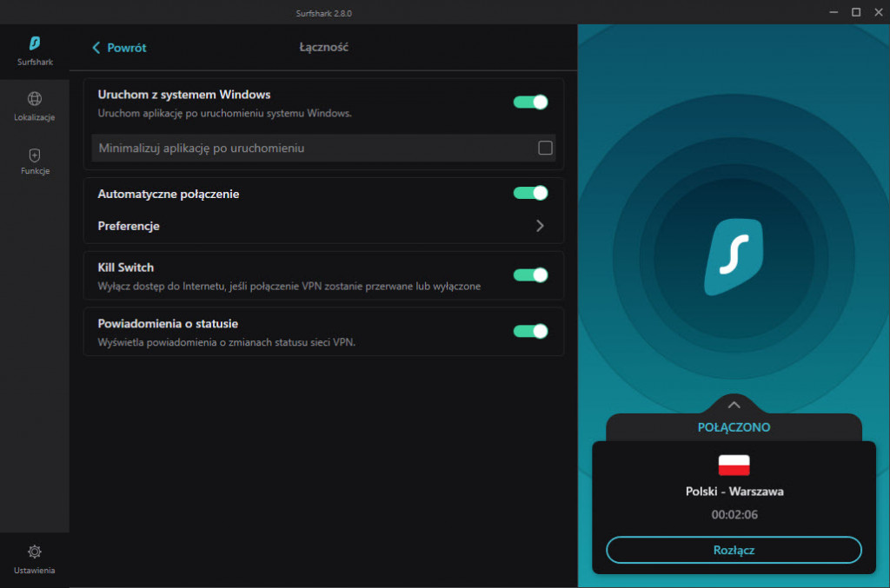Open Funkcje shield icon

tap(35, 155)
